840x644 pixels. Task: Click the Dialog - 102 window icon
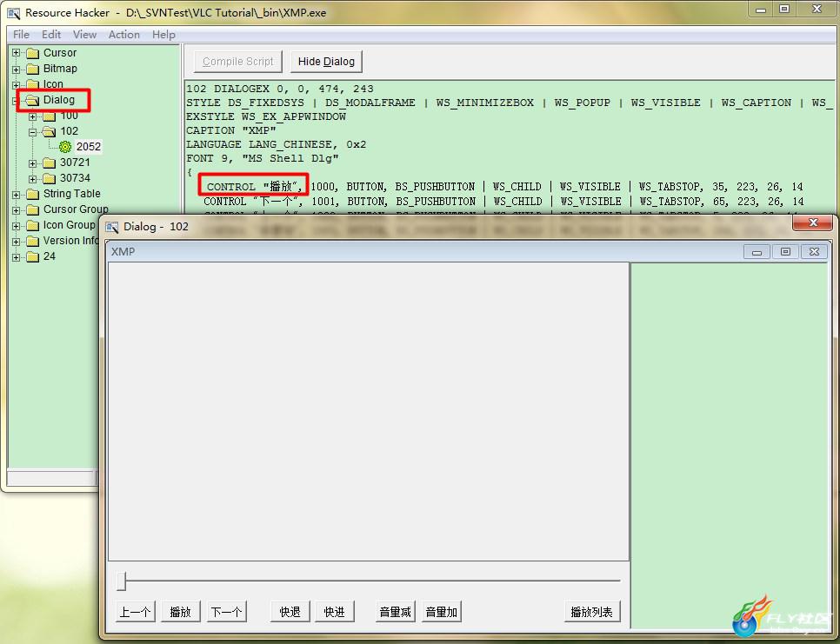coord(112,227)
